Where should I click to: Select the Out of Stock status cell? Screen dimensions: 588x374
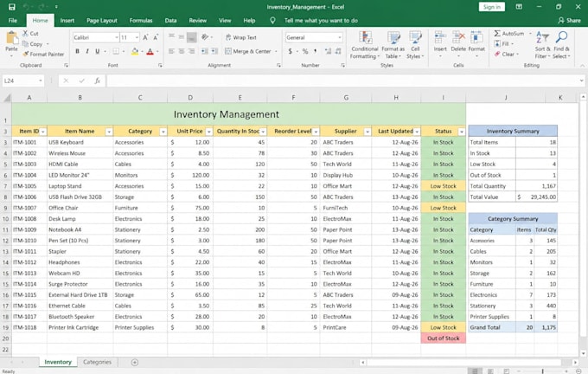[x=444, y=339]
